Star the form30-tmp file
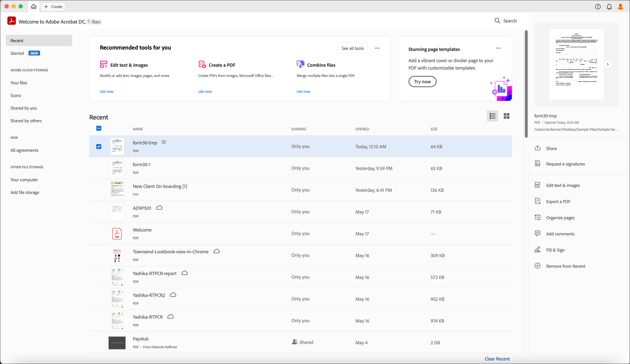The width and height of the screenshot is (630, 364). (164, 142)
